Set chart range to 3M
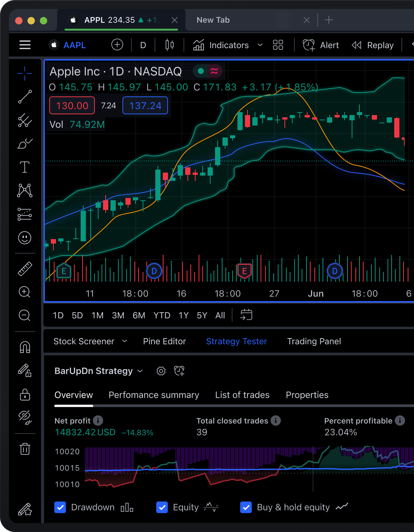This screenshot has height=532, width=414. (118, 315)
